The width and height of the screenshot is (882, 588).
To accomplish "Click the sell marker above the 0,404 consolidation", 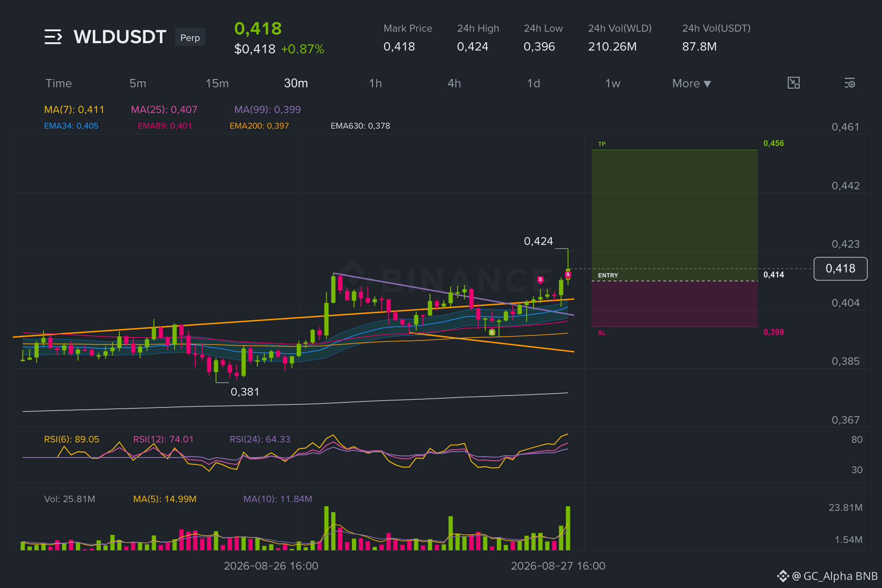I will 540,279.
